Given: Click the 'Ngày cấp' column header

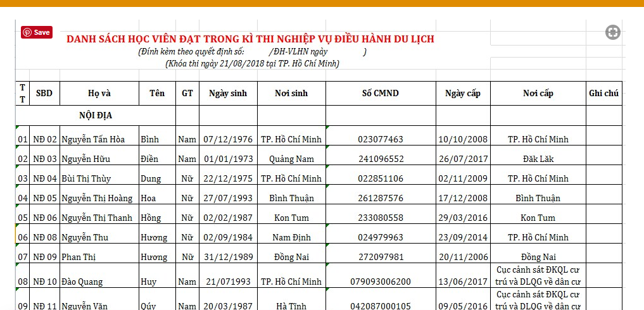Looking at the screenshot, I should click(x=463, y=93).
